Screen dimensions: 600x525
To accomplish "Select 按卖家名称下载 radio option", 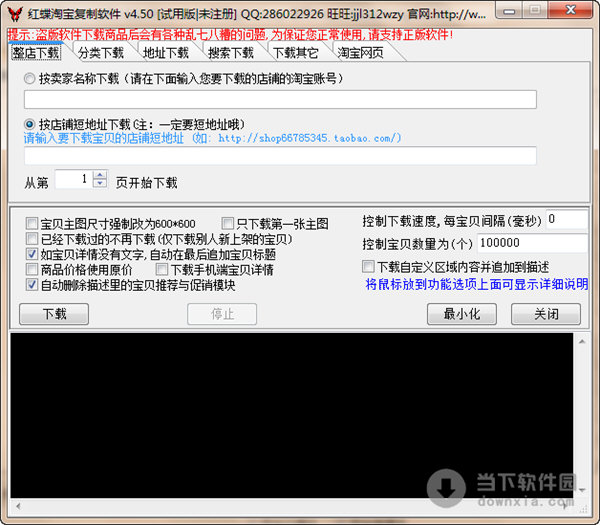I will 31,78.
